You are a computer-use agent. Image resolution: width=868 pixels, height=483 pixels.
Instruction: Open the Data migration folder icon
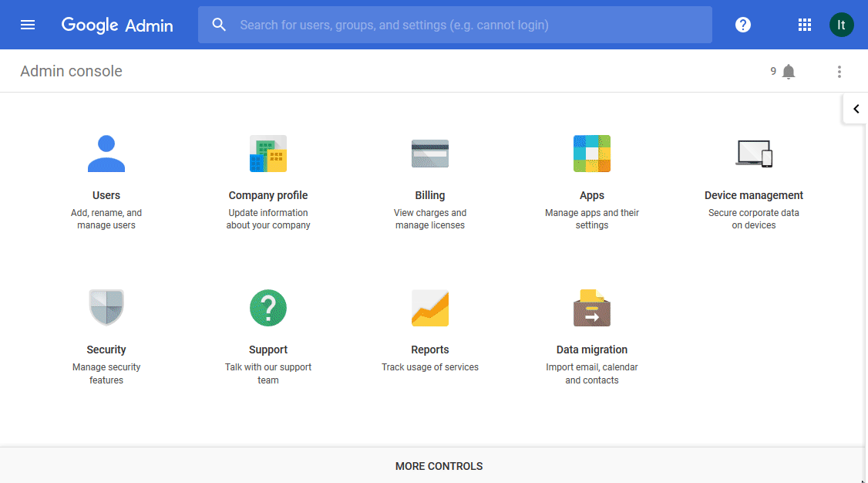tap(592, 308)
